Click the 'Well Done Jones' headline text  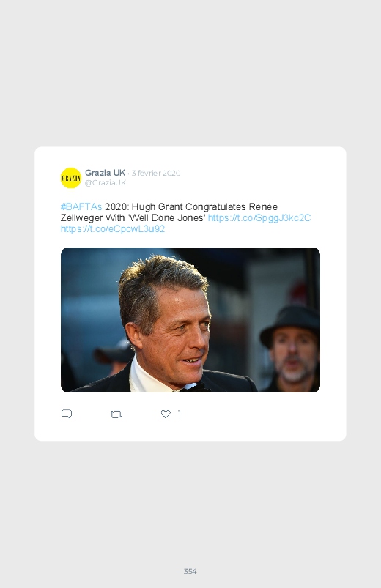tap(167, 218)
